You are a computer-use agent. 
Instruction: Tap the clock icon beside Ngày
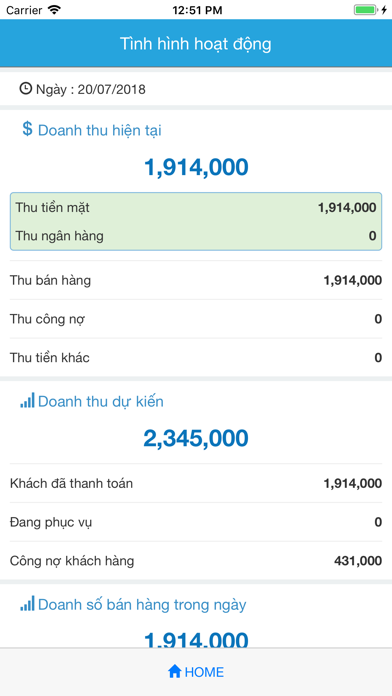25,89
